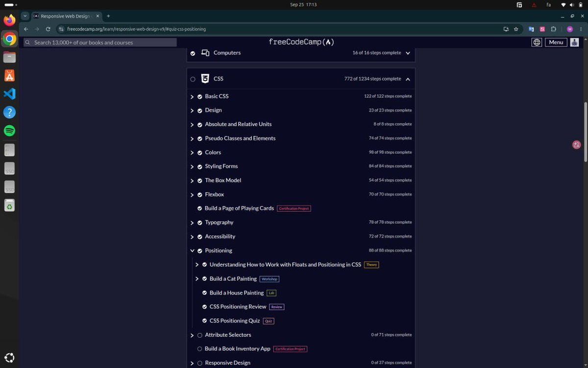Open Build a Page of Playing Cards project
588x368 pixels.
coord(239,208)
